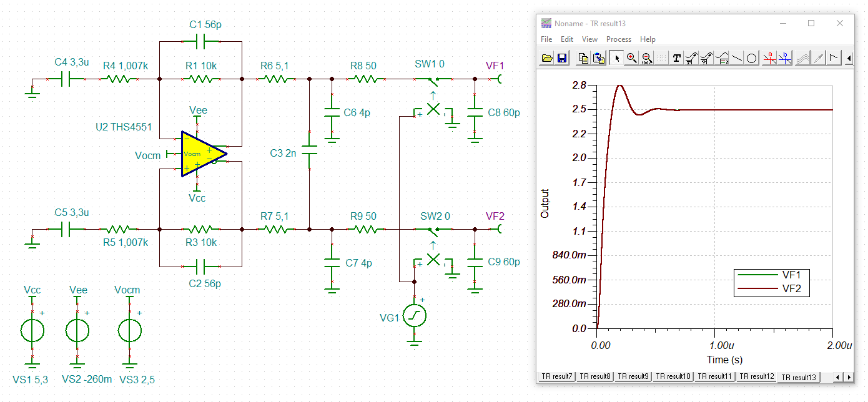Toggle the SW1 switch in the schematic

click(x=433, y=79)
